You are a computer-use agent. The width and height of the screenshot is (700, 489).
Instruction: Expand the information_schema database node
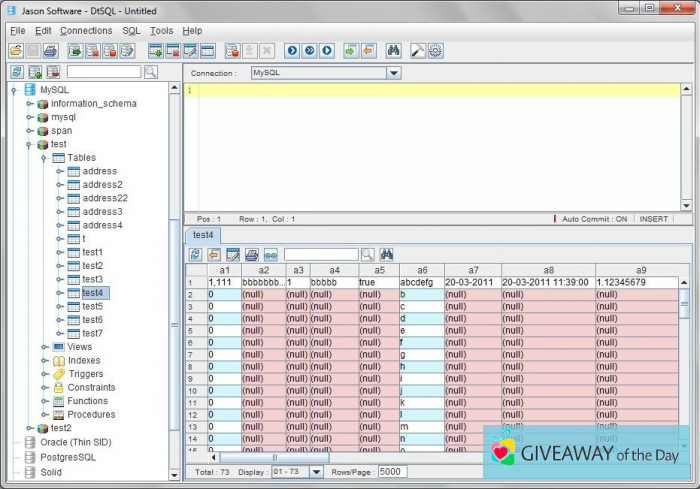coord(30,104)
